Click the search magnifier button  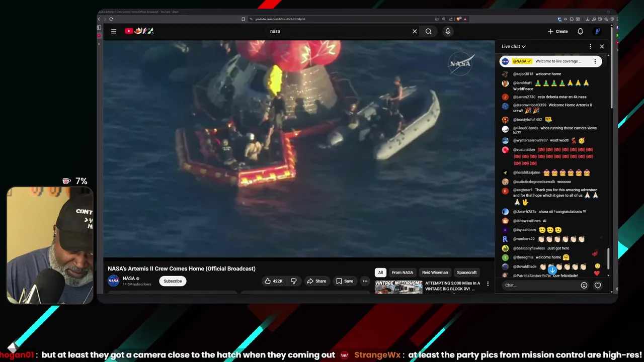click(x=429, y=31)
